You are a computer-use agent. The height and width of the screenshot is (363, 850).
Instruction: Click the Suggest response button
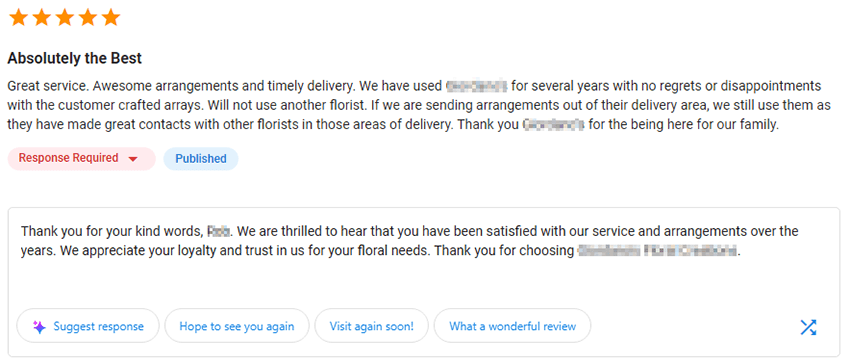click(x=88, y=326)
